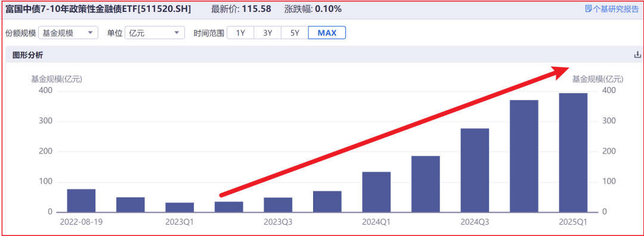
Task: Select the 5Y time range
Action: point(295,33)
